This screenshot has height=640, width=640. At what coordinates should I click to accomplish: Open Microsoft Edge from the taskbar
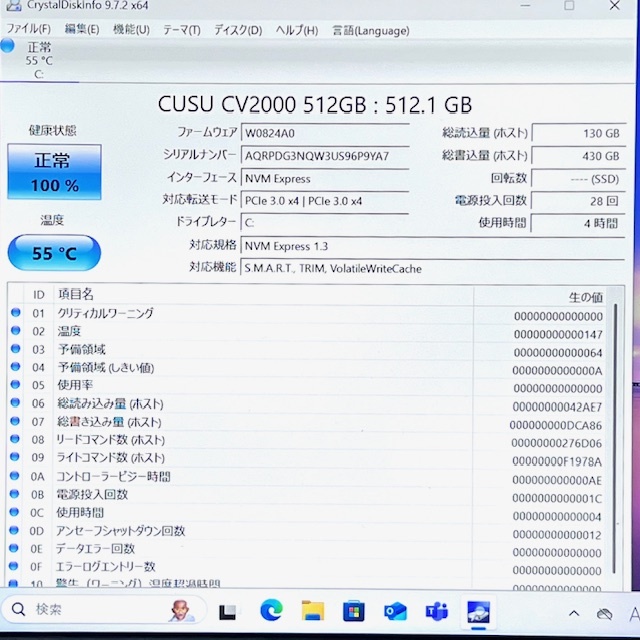click(x=271, y=611)
